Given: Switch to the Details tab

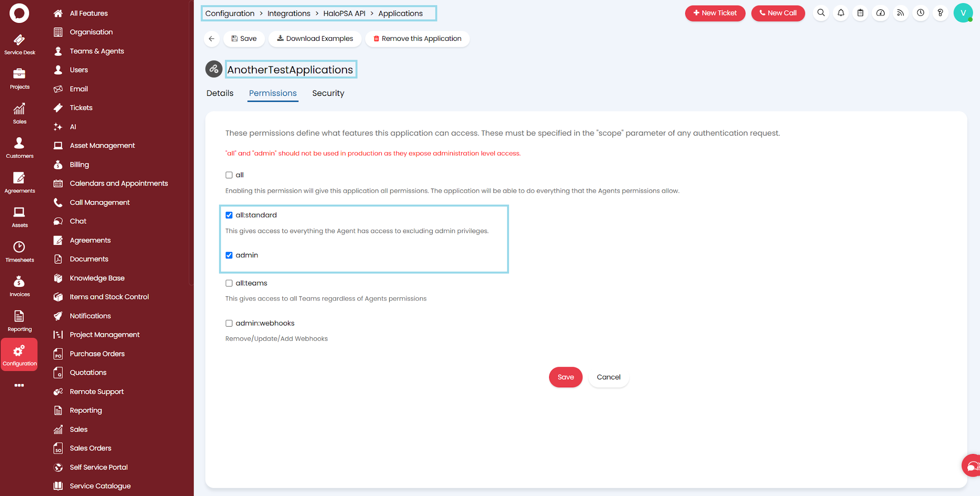Looking at the screenshot, I should 220,93.
